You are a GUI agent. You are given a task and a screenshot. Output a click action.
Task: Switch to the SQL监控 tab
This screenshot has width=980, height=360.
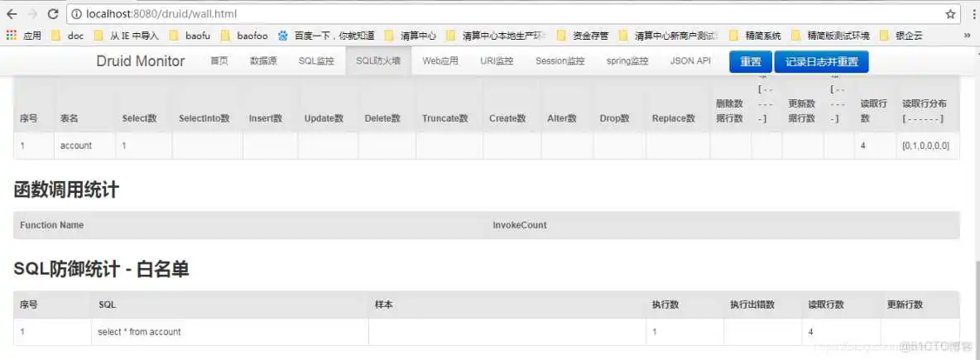pyautogui.click(x=316, y=61)
